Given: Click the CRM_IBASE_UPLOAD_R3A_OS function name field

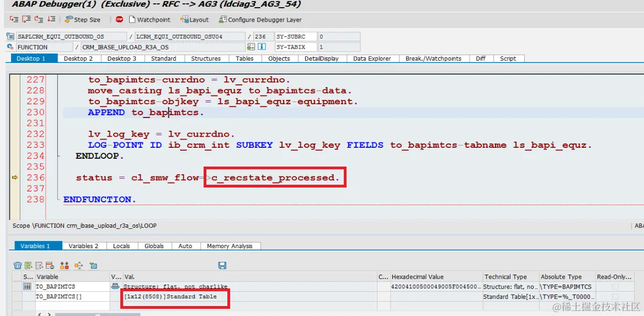Looking at the screenshot, I should point(163,47).
